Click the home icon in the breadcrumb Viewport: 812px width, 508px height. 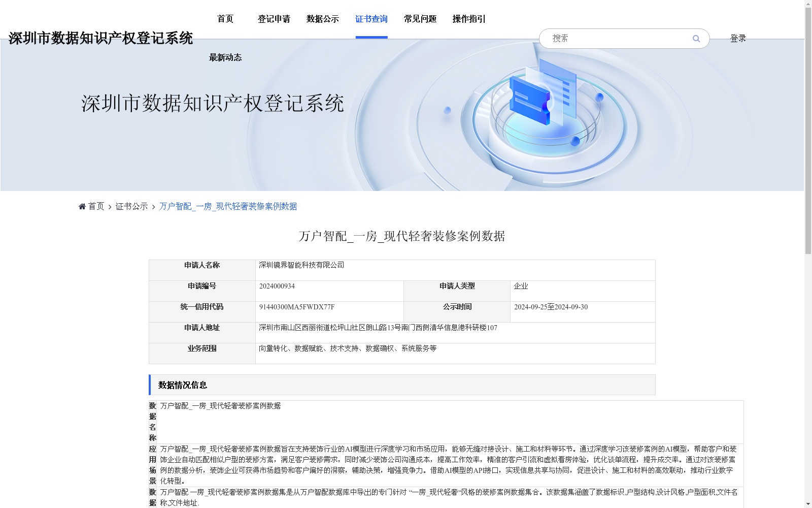click(x=82, y=206)
